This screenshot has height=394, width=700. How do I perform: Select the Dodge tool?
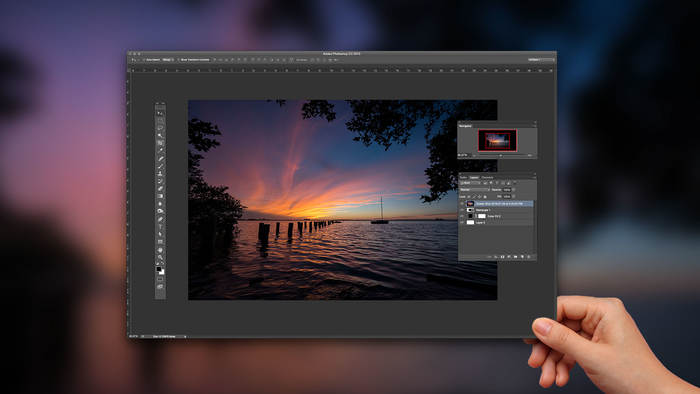click(x=160, y=211)
